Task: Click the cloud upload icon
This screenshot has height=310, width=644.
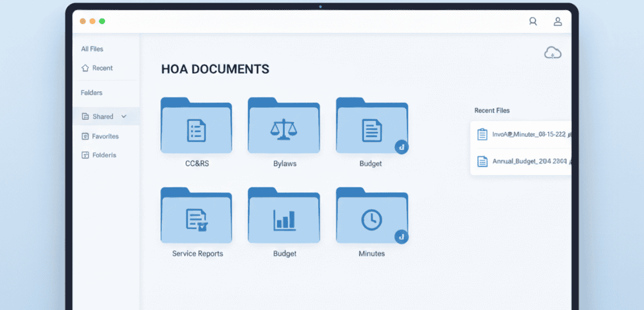Action: 552,52
